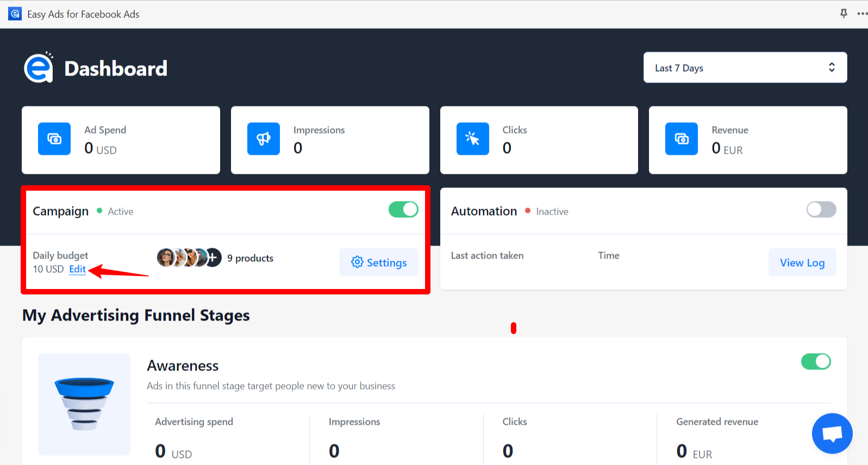Click the Ad Spend money icon

click(54, 139)
